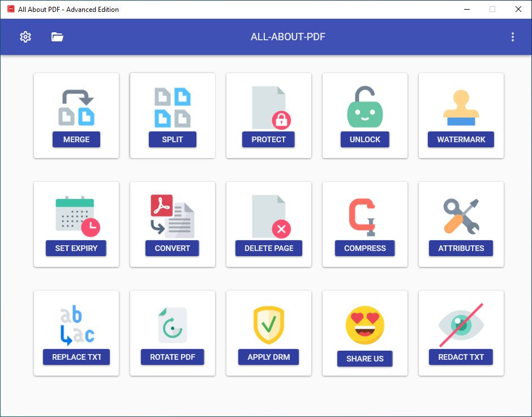Select the SET EXPIRY button

point(76,248)
